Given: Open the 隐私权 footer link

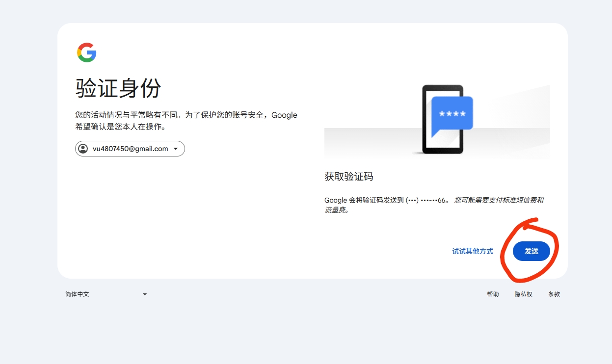Looking at the screenshot, I should 523,294.
